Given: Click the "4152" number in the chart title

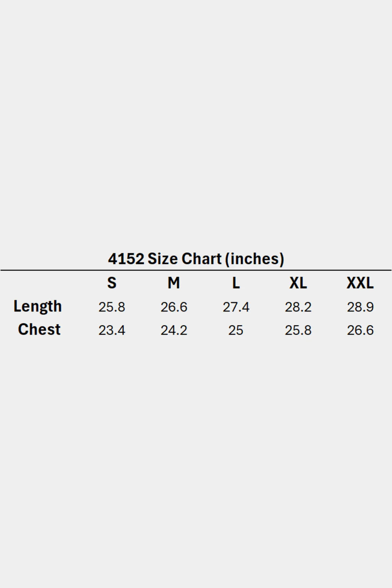Looking at the screenshot, I should [126, 259].
